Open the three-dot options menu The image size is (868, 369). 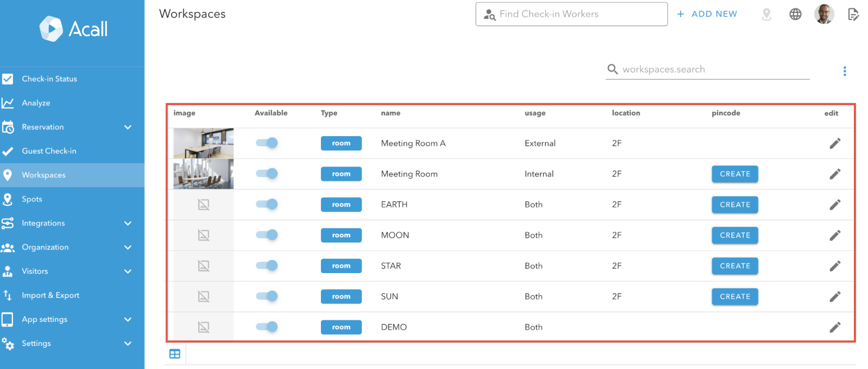coord(844,71)
